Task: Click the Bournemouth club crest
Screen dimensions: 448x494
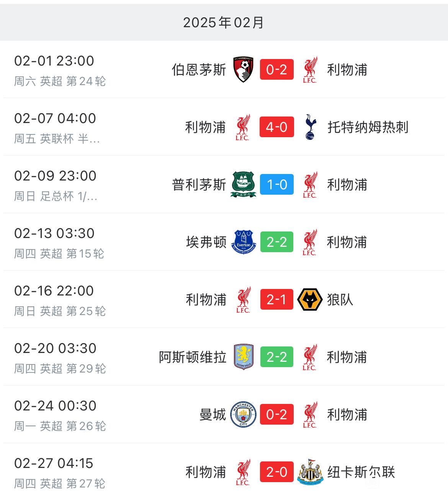Action: coord(244,69)
